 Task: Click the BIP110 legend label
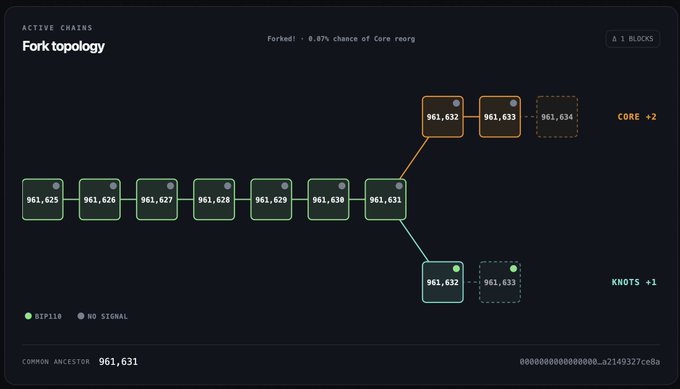[48, 316]
